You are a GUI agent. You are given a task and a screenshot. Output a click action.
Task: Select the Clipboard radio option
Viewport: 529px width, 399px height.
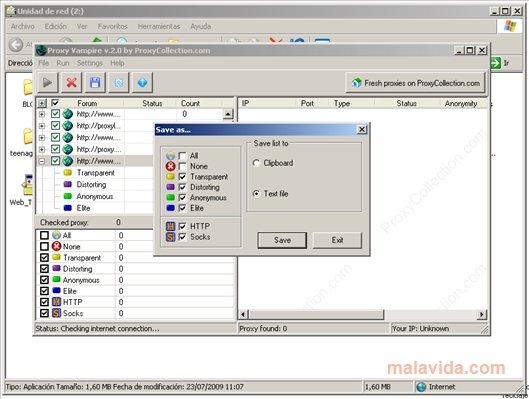256,163
